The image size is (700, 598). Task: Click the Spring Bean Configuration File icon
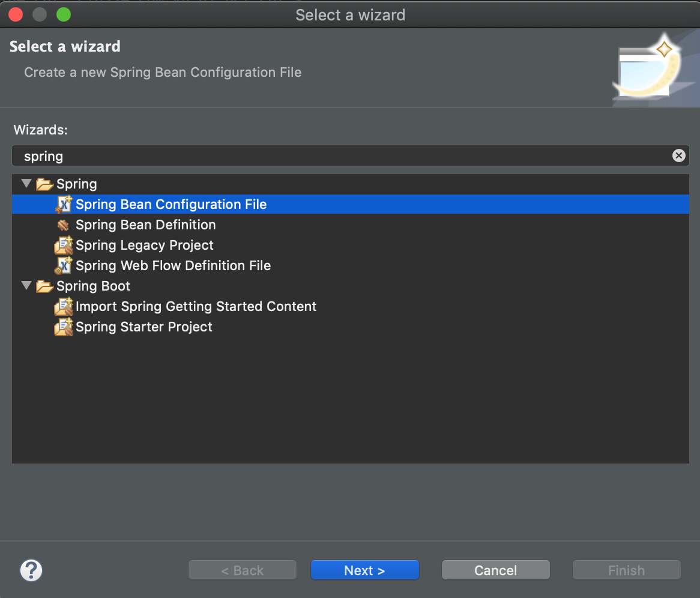pyautogui.click(x=64, y=204)
